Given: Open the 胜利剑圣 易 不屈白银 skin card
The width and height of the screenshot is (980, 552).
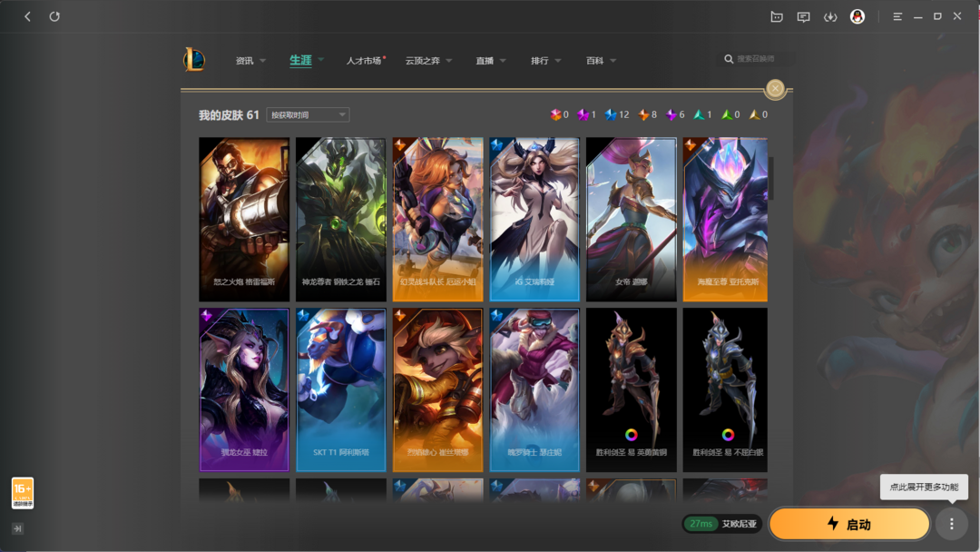Looking at the screenshot, I should point(725,389).
